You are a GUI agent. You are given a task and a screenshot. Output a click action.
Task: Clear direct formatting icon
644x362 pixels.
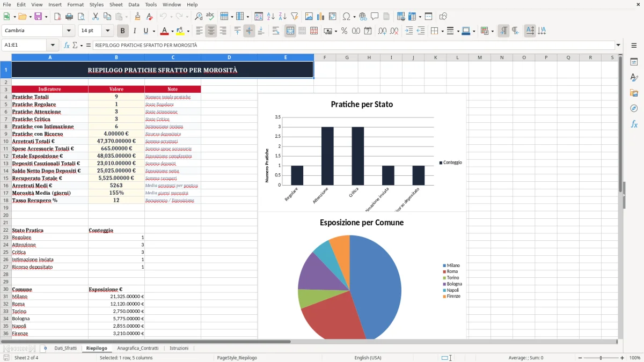point(148,17)
